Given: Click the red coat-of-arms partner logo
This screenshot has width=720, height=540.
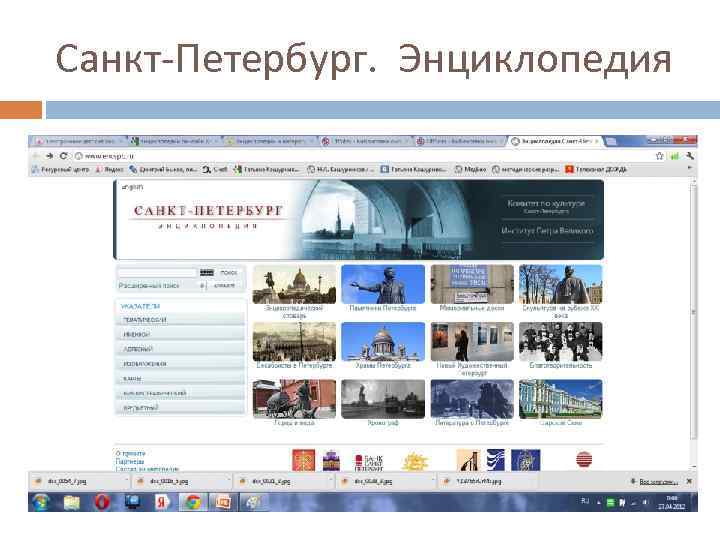Looking at the screenshot, I should [304, 460].
